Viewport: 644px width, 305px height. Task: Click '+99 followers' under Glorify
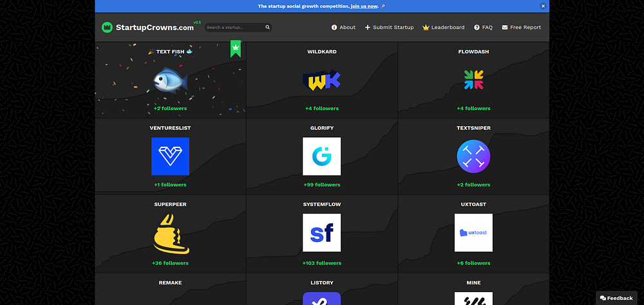322,185
